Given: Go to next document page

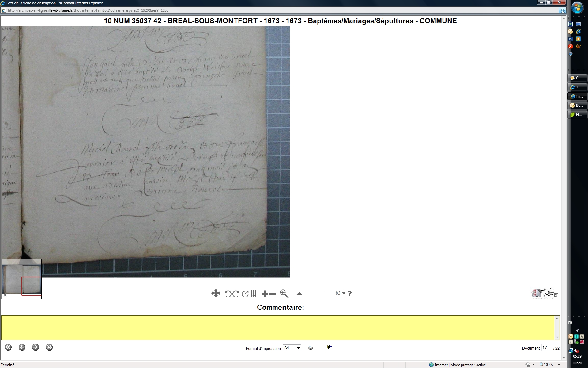Looking at the screenshot, I should (36, 347).
